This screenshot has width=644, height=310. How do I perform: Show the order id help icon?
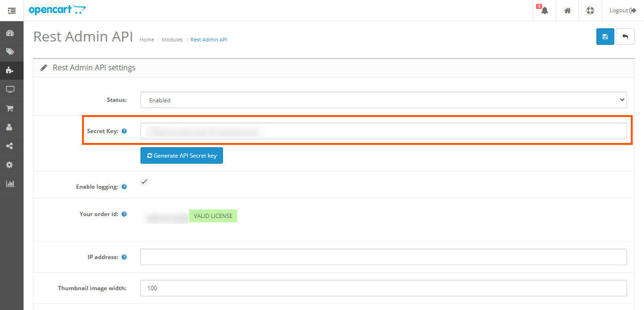124,214
